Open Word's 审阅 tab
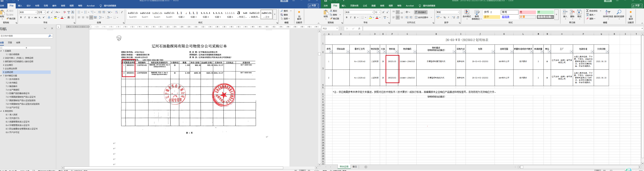This screenshot has height=171, width=644. click(x=63, y=6)
